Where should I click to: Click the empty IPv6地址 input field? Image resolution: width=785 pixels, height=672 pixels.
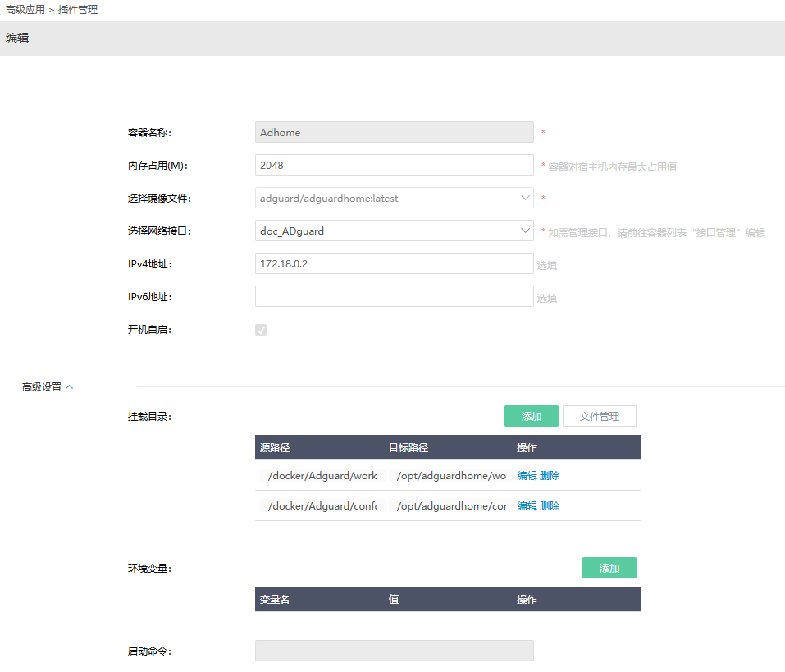click(394, 296)
